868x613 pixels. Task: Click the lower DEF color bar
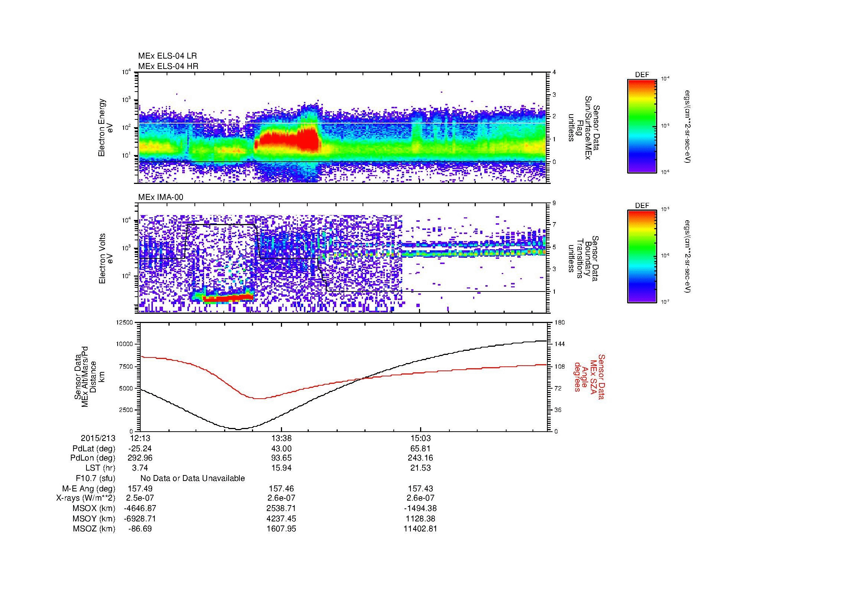point(642,257)
